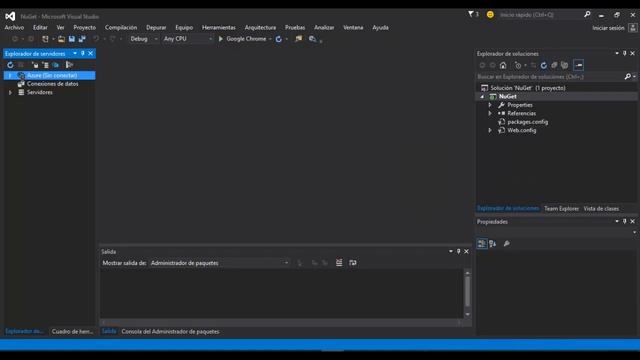The image size is (640, 360).
Task: Open the Archivo menu
Action: (14, 27)
